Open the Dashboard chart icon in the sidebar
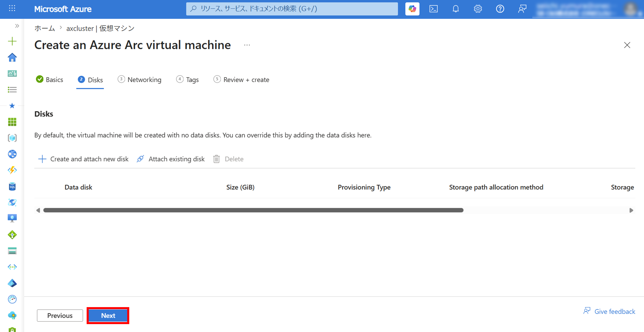The image size is (644, 332). 12,73
